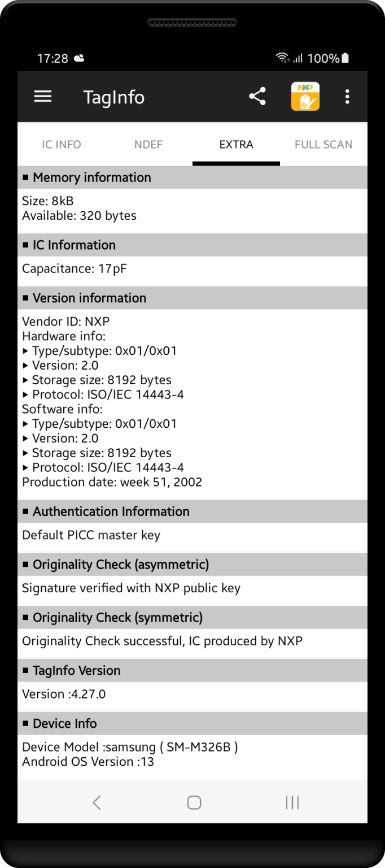
Task: Open the three-dot overflow menu
Action: coord(347,97)
